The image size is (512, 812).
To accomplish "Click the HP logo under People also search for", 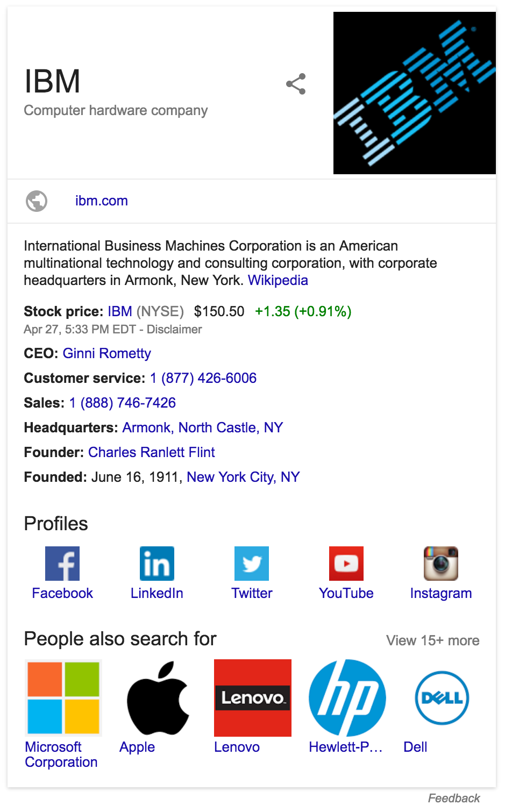I will pyautogui.click(x=347, y=697).
